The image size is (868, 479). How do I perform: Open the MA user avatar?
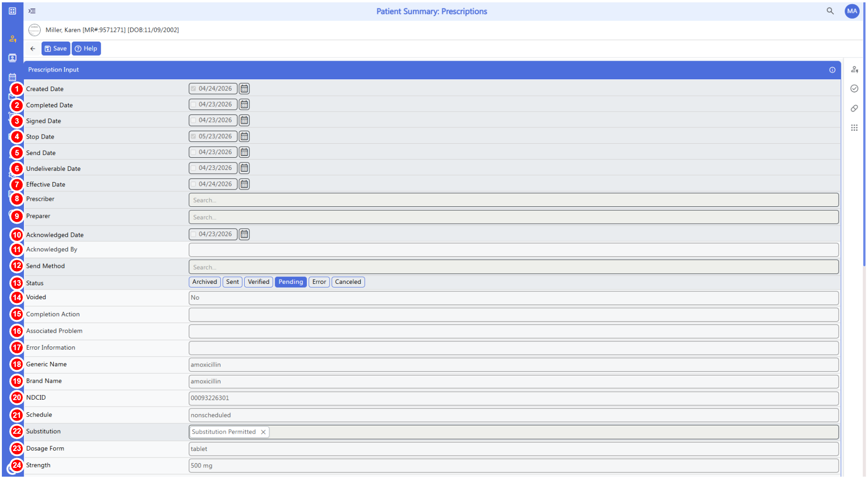point(852,11)
